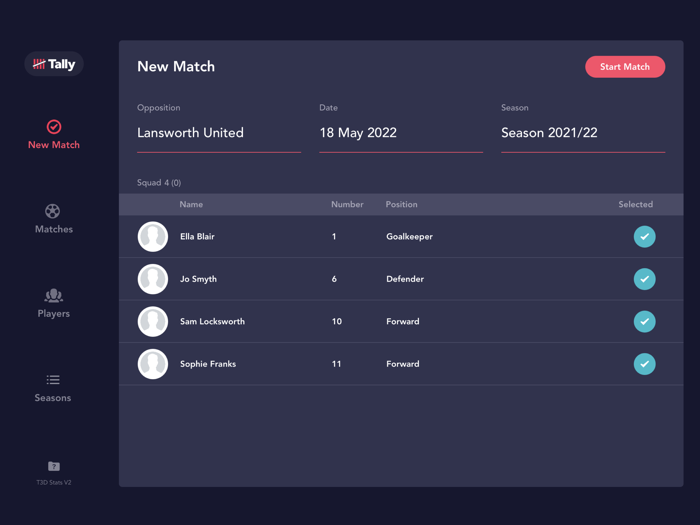The image size is (700, 525).
Task: Click Ella Blair's avatar picture
Action: click(153, 237)
